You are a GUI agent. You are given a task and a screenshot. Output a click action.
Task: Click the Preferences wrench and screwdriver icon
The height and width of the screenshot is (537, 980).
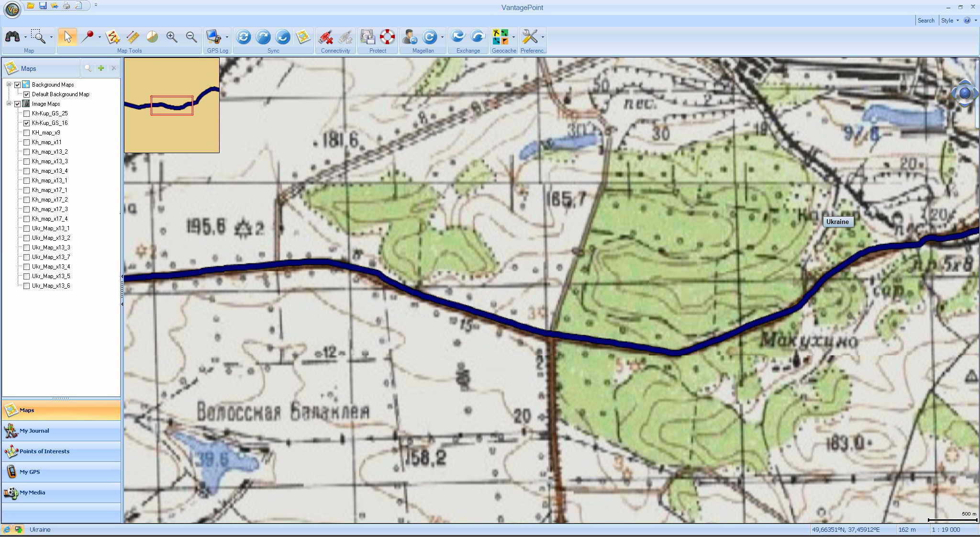tap(530, 37)
